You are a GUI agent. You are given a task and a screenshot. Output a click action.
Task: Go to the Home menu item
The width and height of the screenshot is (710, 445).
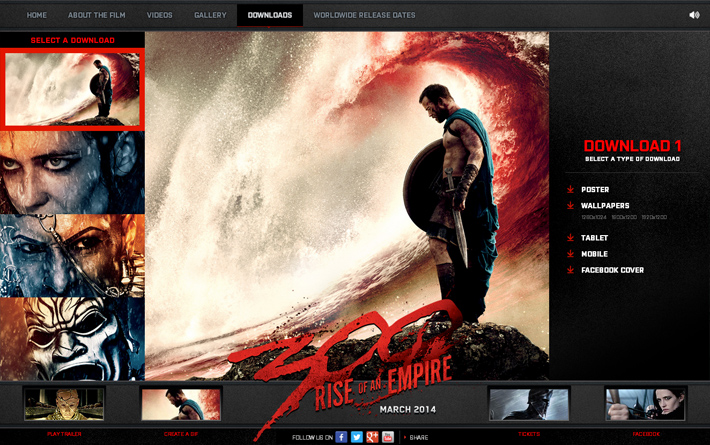click(37, 15)
